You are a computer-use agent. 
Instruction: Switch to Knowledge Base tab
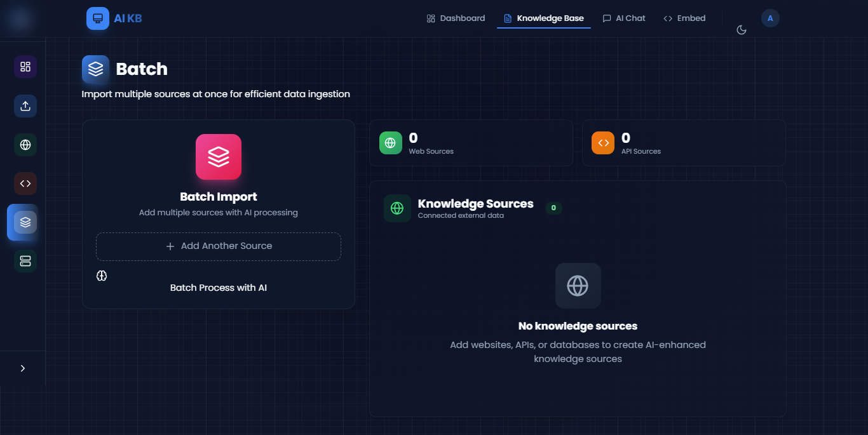(x=544, y=18)
